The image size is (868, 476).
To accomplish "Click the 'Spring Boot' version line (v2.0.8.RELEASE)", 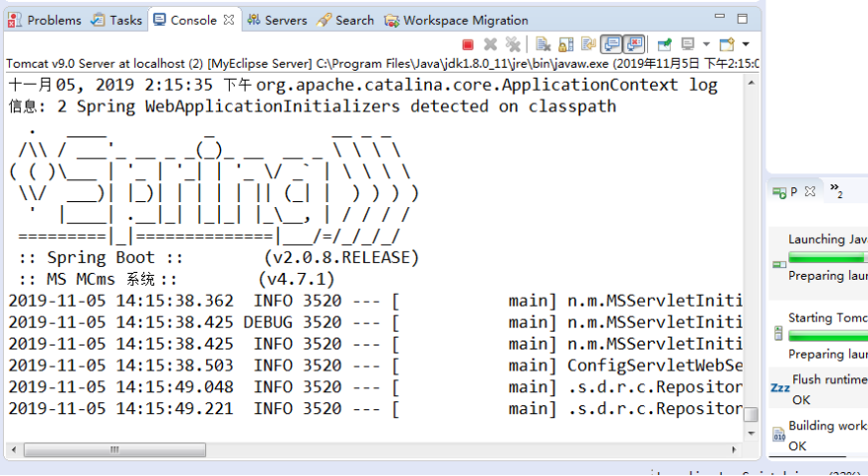I will click(x=219, y=257).
